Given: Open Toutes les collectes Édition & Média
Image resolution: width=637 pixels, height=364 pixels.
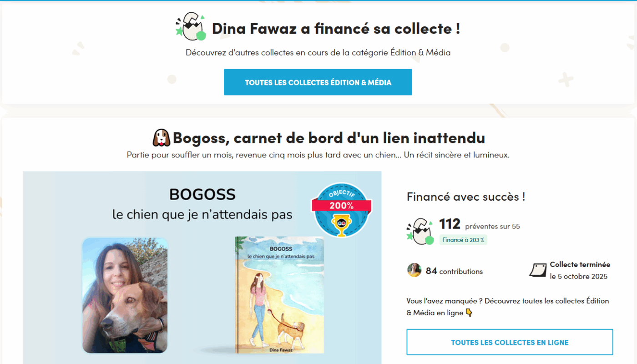Looking at the screenshot, I should pyautogui.click(x=318, y=82).
